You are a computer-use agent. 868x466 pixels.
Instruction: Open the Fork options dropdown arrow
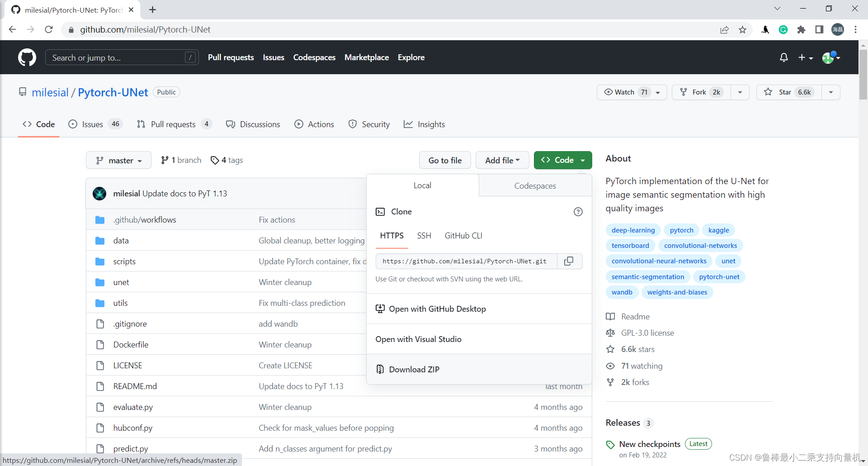click(x=740, y=92)
